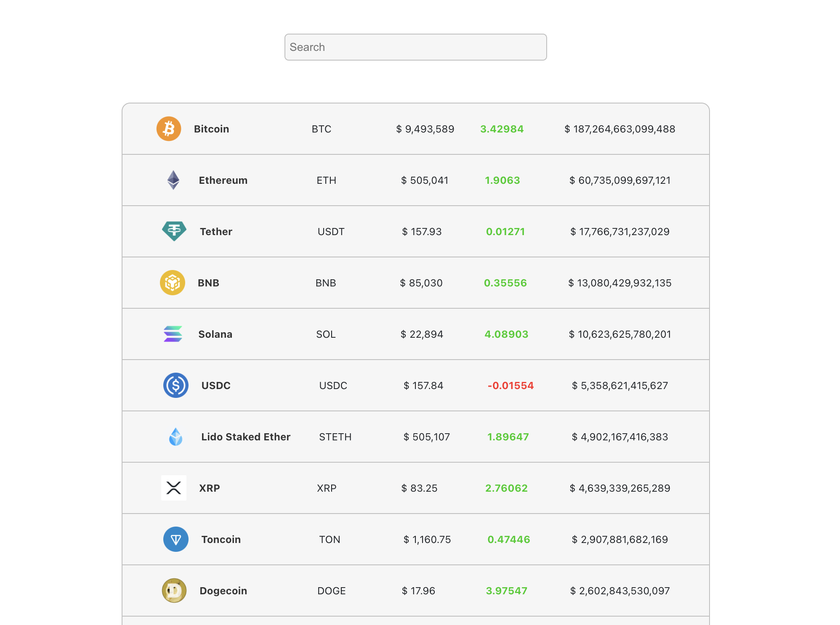
Task: Click BNB market cap $ 13,080,429,932,135
Action: tap(620, 283)
